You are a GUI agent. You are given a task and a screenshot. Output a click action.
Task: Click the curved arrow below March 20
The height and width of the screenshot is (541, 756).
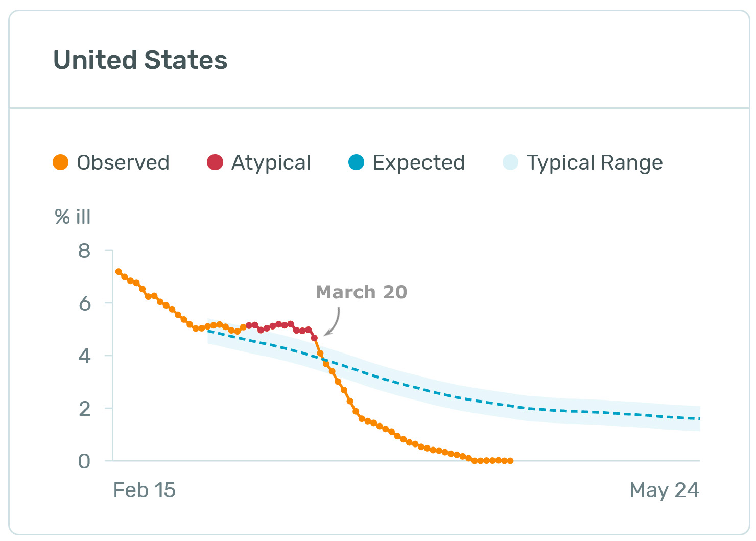click(333, 323)
